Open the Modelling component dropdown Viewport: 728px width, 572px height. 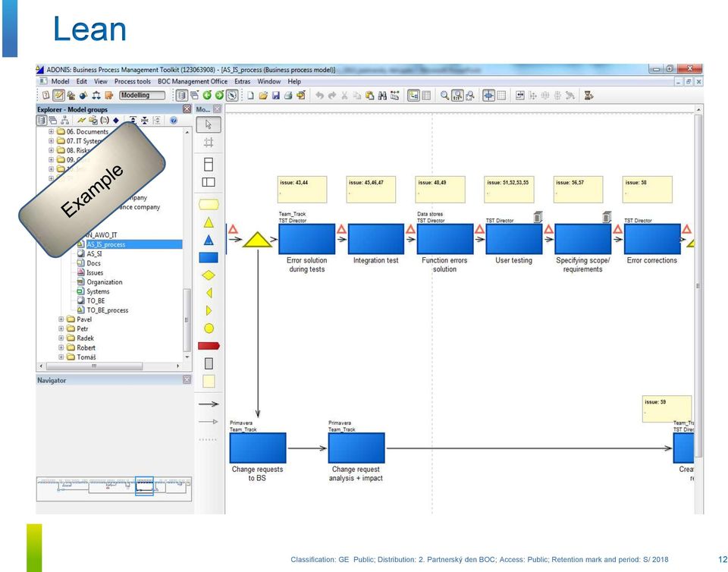point(142,95)
